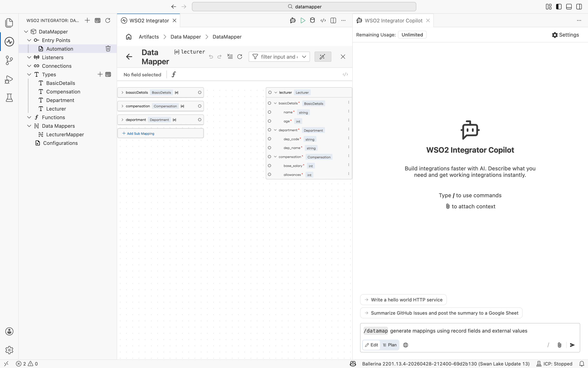Switch Copilot to Edit mode
Image resolution: width=588 pixels, height=368 pixels.
[x=372, y=345]
